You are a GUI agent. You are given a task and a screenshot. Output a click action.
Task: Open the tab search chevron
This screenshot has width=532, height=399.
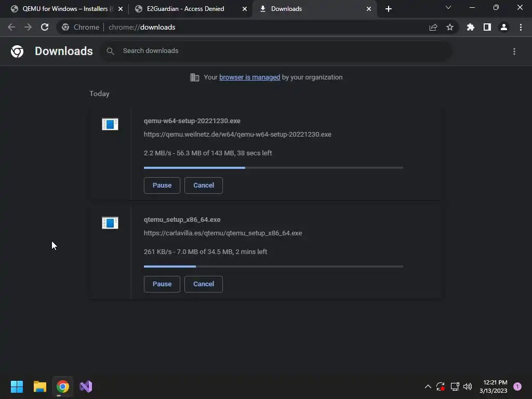point(448,7)
